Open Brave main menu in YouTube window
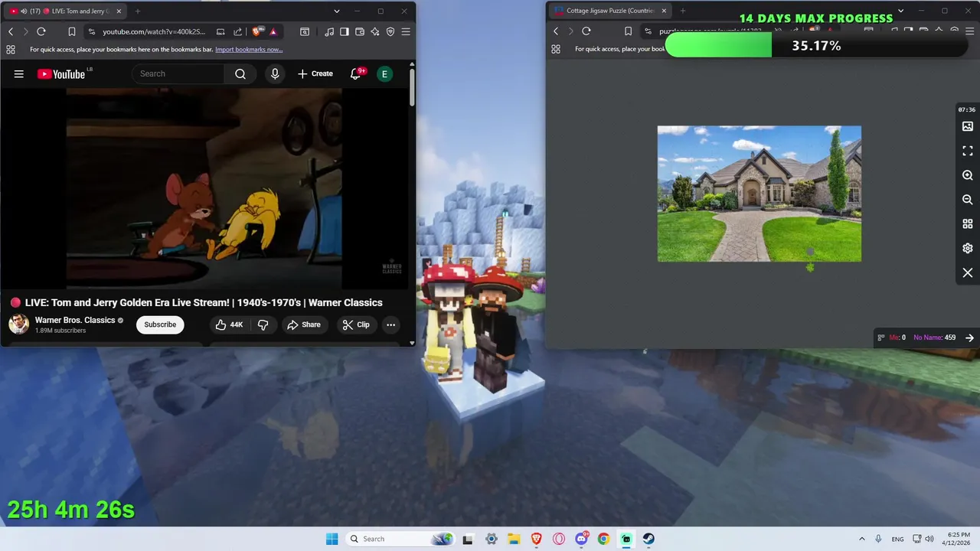This screenshot has height=551, width=980. point(406,31)
